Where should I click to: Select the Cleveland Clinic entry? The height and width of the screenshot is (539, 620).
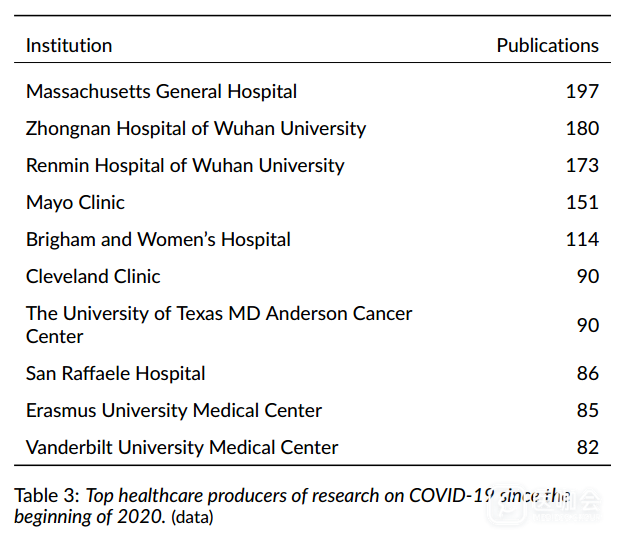(93, 276)
